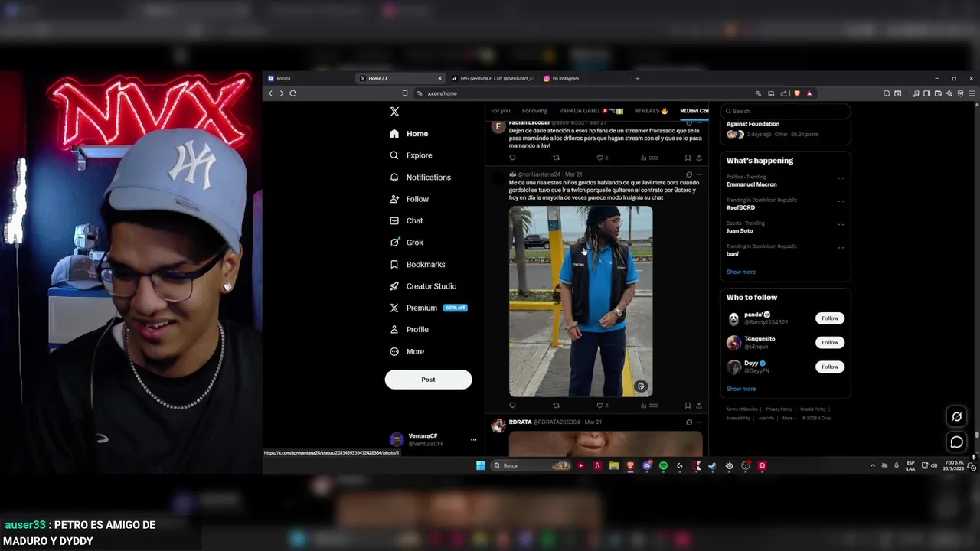The width and height of the screenshot is (980, 551).
Task: Reply to tonisantana24's post
Action: pyautogui.click(x=512, y=406)
